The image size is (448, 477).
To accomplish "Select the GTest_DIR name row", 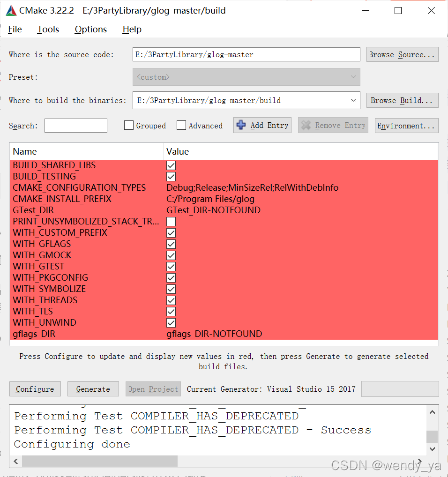I will click(33, 210).
